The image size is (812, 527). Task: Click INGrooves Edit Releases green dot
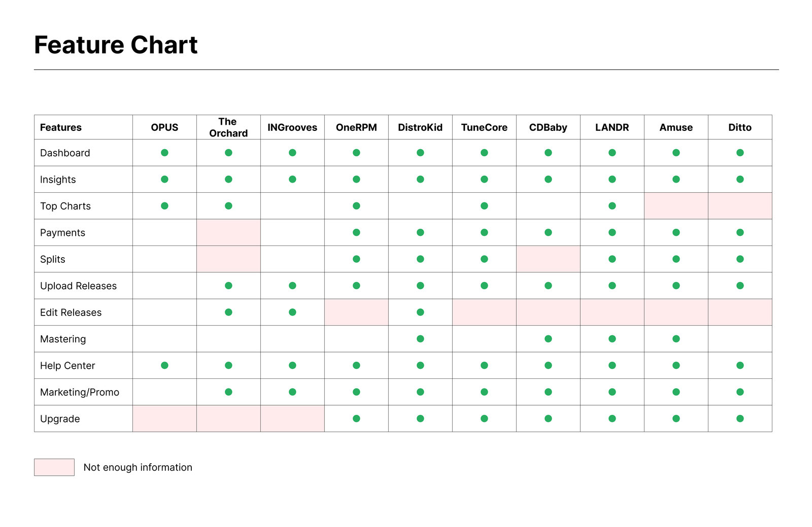tap(292, 312)
